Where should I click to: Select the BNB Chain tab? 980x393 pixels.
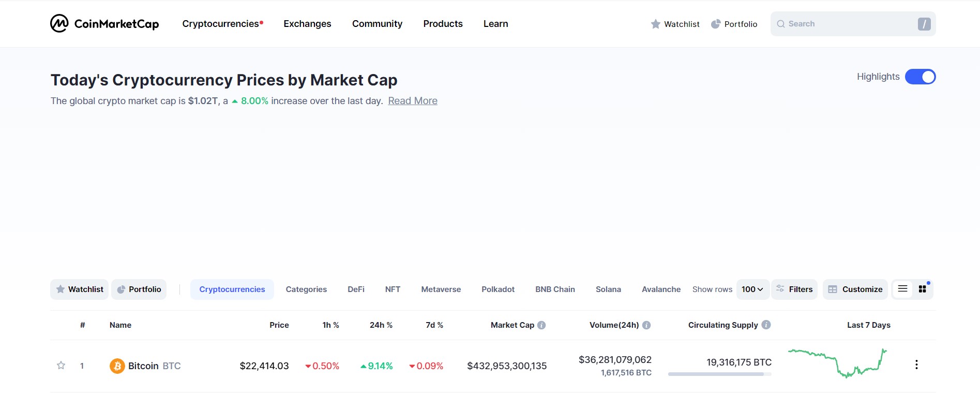coord(555,289)
